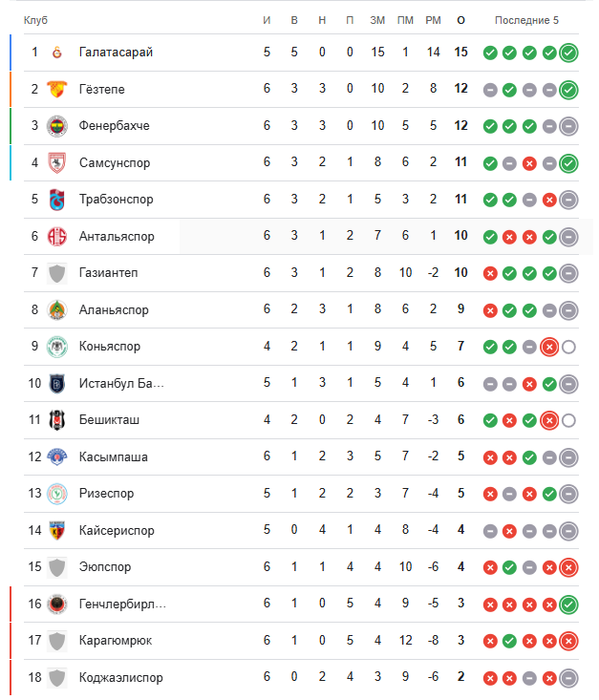
Task: Click the Антальяспор team crest
Action: pos(56,237)
